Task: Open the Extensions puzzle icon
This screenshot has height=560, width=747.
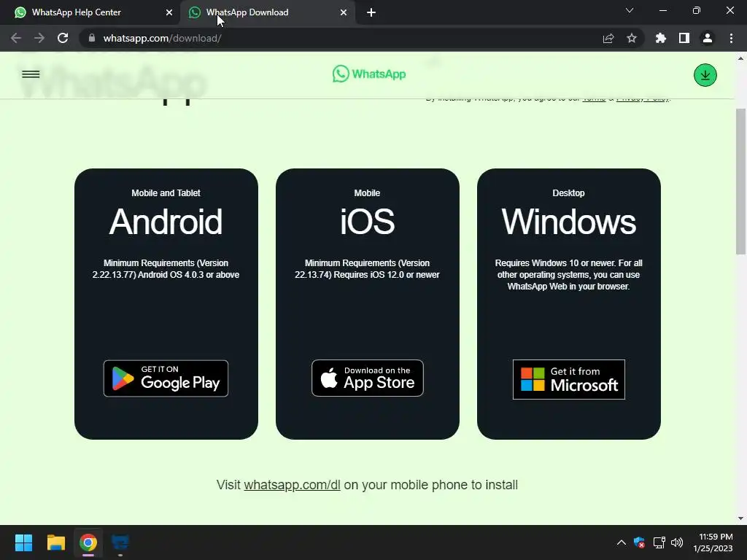Action: [661, 38]
